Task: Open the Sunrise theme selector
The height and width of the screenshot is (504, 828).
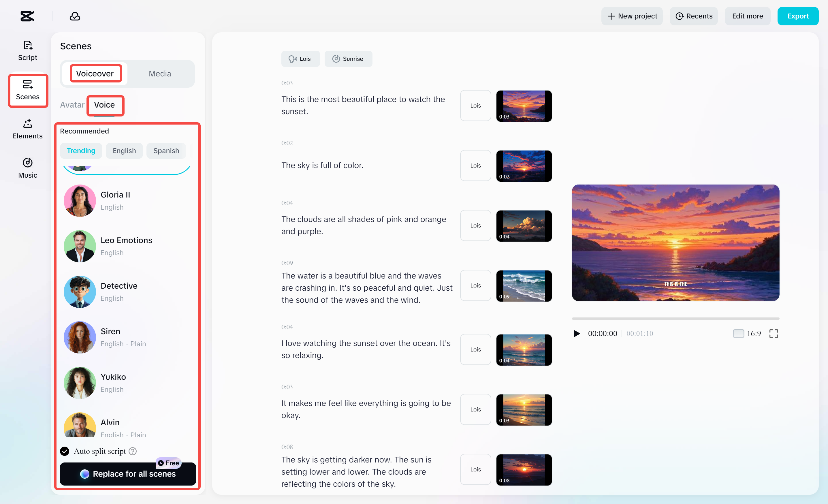Action: click(348, 59)
